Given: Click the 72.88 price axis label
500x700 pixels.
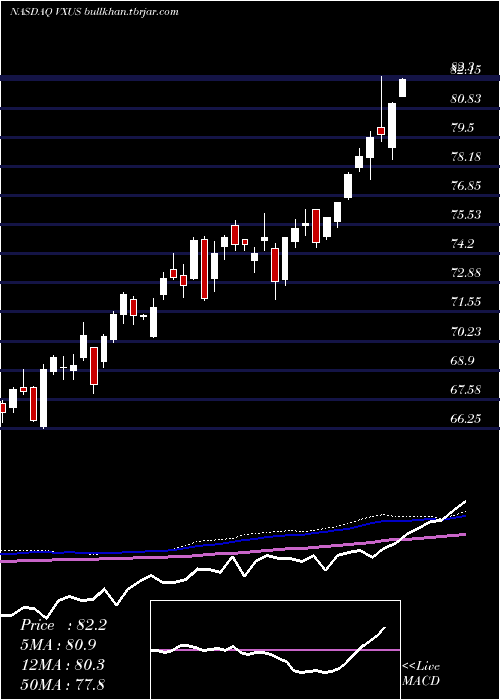Looking at the screenshot, I should [x=466, y=273].
